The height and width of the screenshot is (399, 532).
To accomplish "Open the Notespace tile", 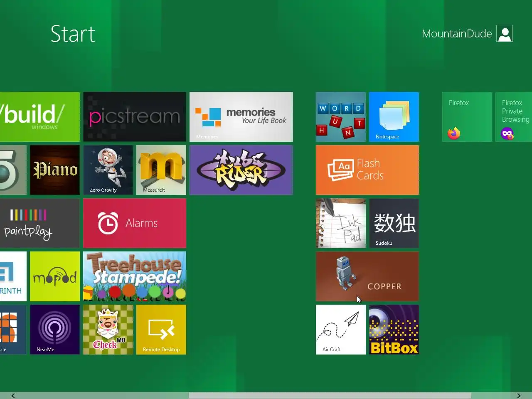I will [394, 117].
